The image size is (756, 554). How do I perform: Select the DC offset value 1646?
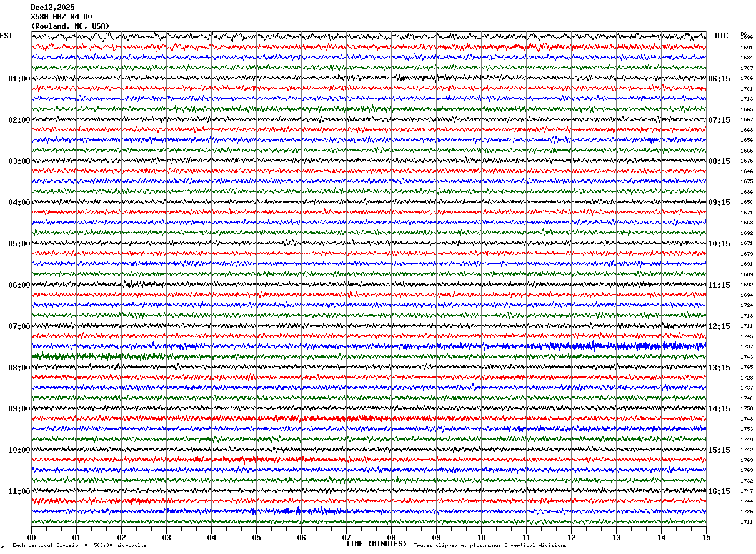[747, 171]
